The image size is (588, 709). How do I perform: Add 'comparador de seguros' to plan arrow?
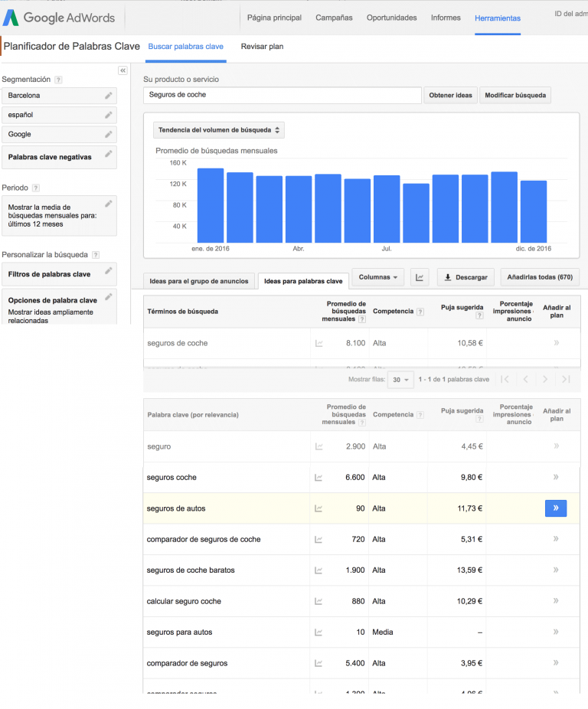[556, 663]
